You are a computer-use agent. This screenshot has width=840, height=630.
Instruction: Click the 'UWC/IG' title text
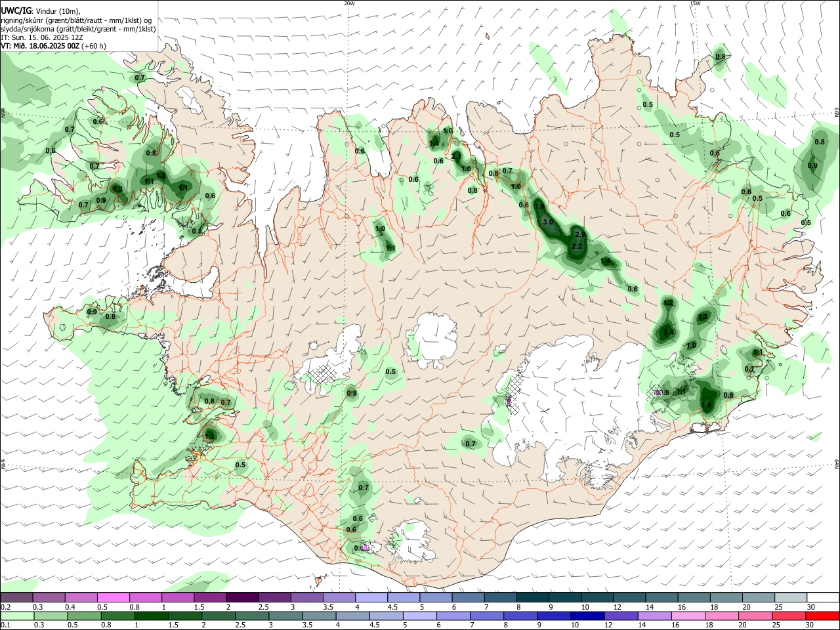16,11
